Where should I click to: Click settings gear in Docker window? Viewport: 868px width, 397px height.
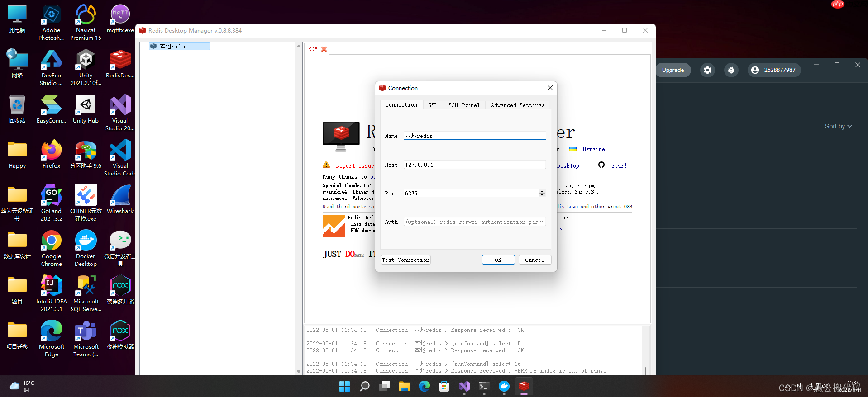pos(707,70)
